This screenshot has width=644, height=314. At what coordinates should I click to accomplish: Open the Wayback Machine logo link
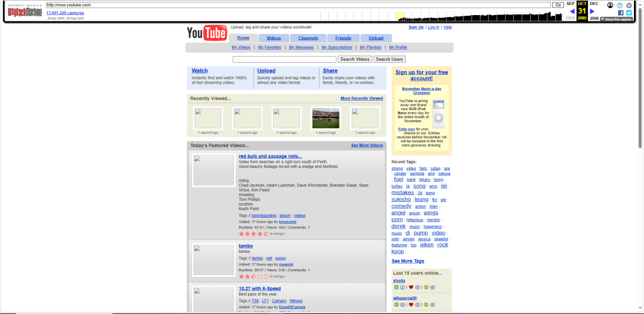25,11
